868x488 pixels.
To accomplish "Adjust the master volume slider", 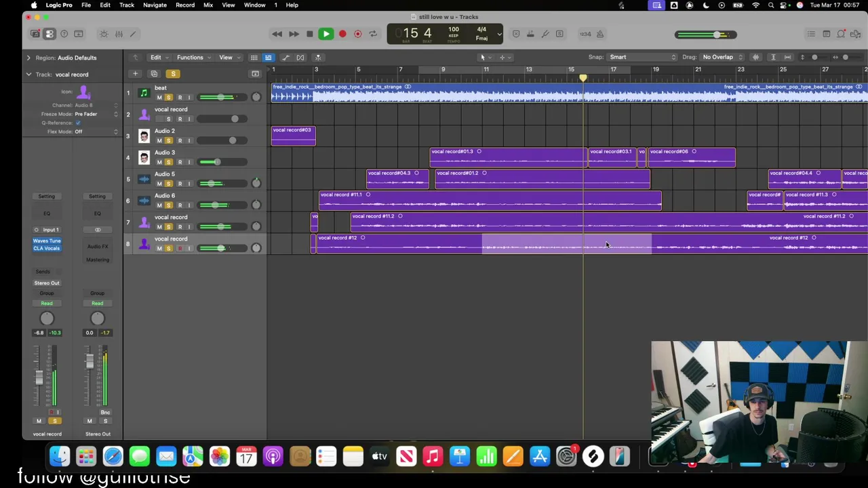I will (705, 35).
